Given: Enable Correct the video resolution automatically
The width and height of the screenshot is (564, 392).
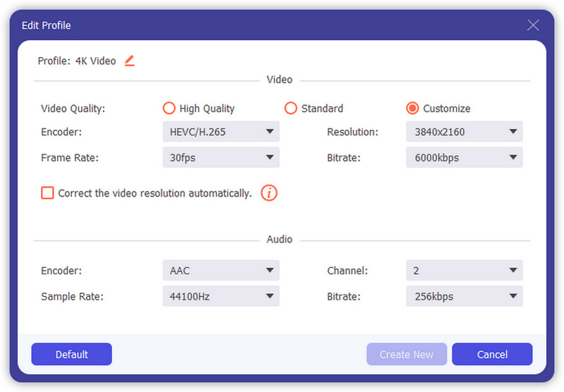Looking at the screenshot, I should tap(47, 192).
